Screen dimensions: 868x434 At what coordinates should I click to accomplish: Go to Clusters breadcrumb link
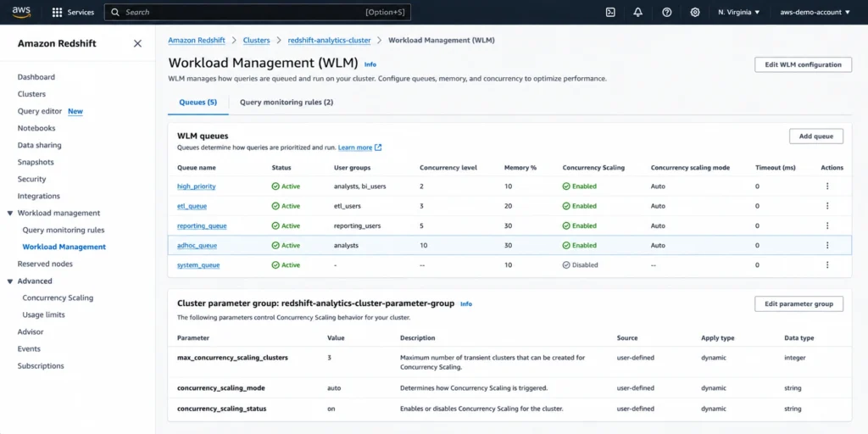[x=256, y=41]
